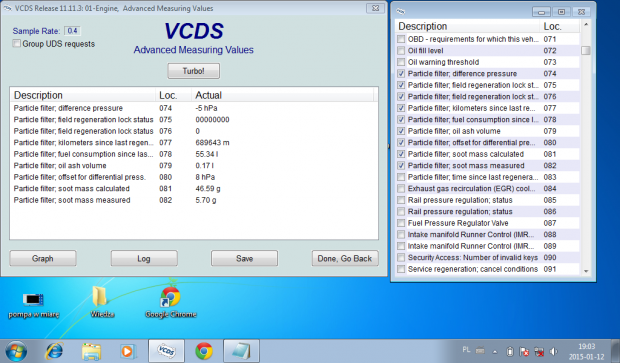This screenshot has width=620, height=363.
Task: Uncheck Particle filter field regeneration lock 075
Action: [401, 85]
